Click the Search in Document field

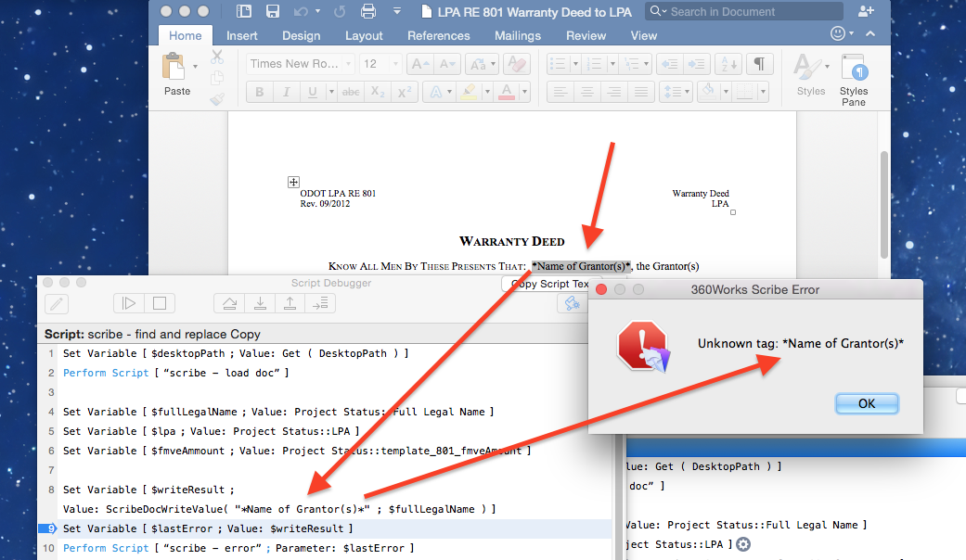coord(744,11)
